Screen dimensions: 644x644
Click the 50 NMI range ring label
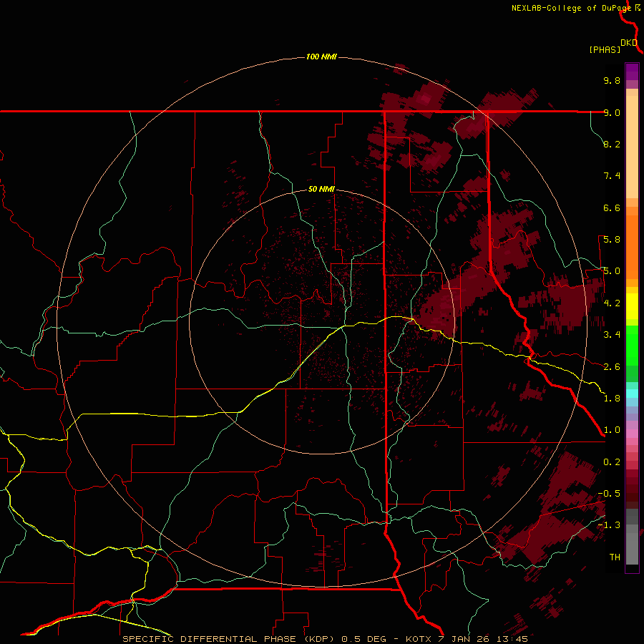pos(321,189)
